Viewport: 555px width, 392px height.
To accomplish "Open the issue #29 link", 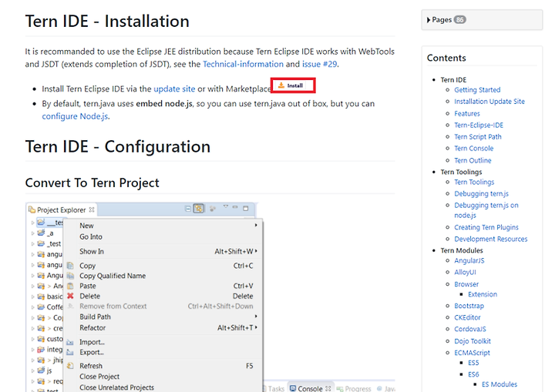I will 320,64.
